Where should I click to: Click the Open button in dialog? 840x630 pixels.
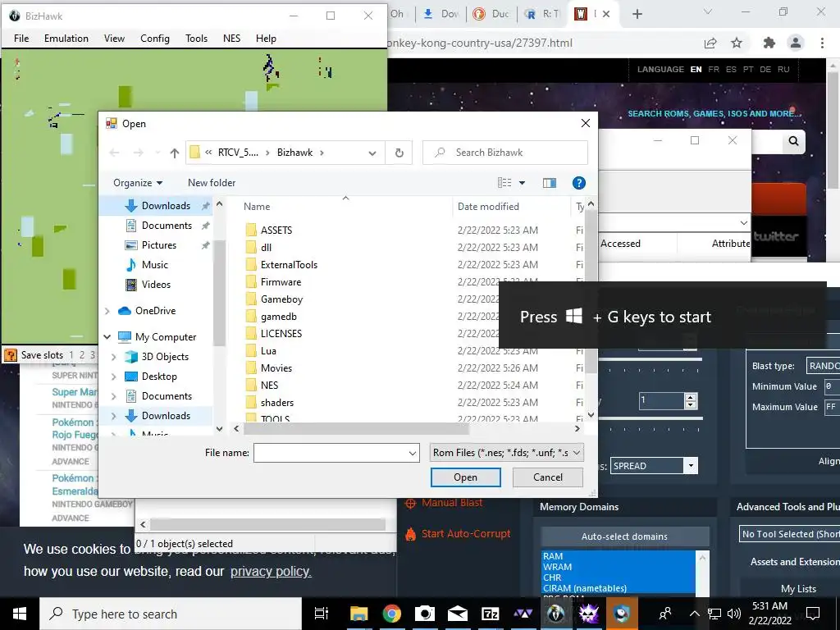pos(466,477)
